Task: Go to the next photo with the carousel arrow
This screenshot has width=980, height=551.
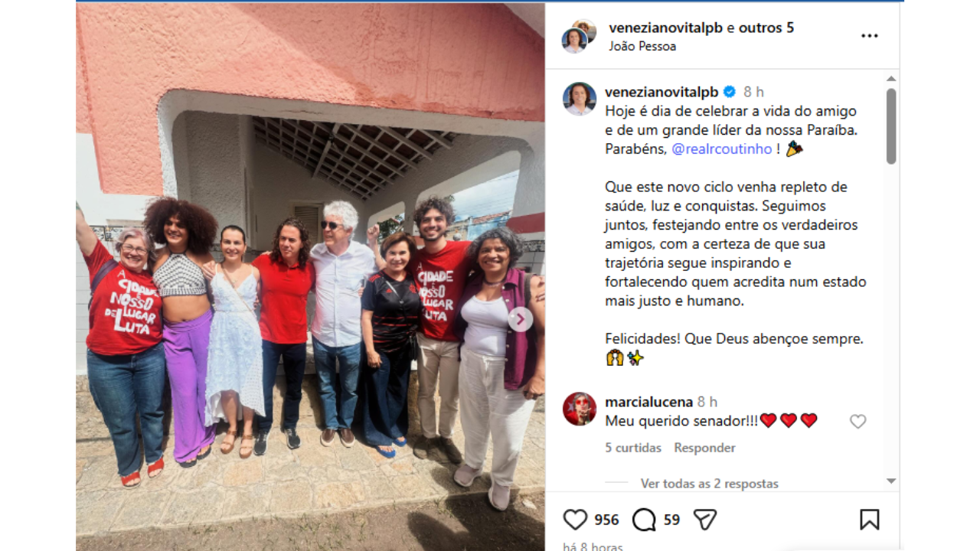Action: tap(520, 319)
